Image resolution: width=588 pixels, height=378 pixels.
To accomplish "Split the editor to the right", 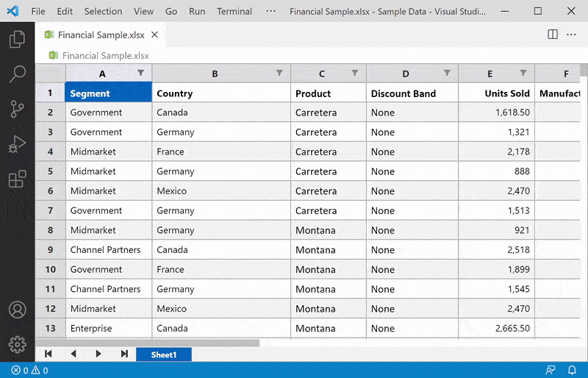I will pos(553,35).
